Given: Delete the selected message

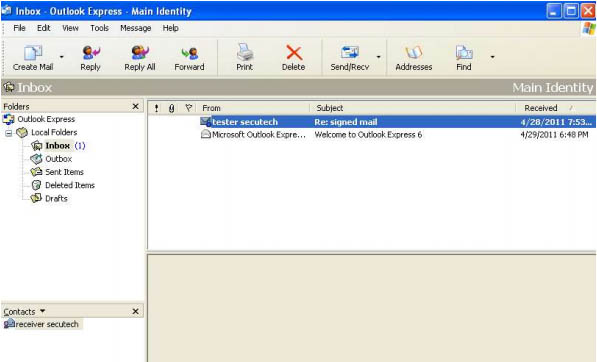Looking at the screenshot, I should click(294, 58).
